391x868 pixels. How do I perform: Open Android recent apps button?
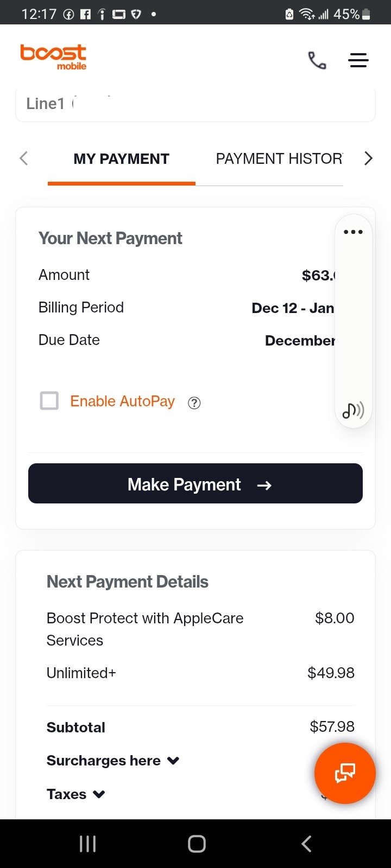point(87,844)
